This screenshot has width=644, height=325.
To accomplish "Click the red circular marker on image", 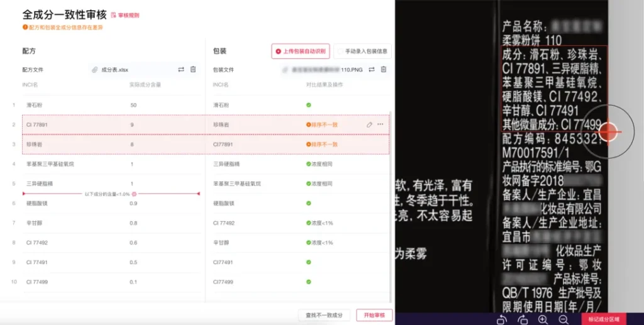I will click(608, 132).
